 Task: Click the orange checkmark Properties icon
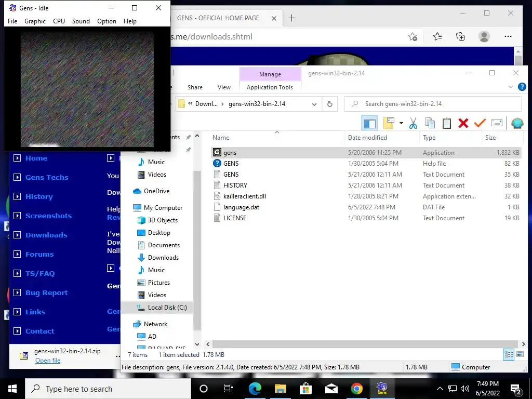point(480,123)
